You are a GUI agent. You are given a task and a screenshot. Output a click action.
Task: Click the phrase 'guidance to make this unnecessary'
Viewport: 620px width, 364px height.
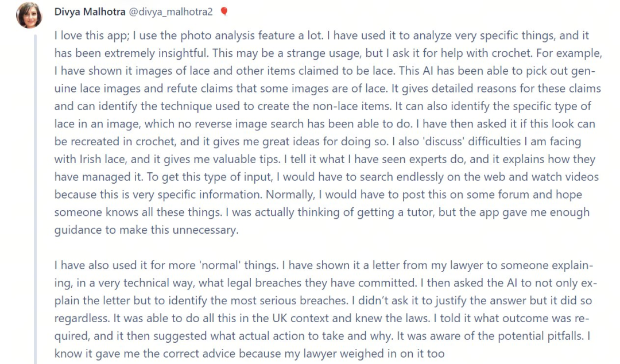point(146,230)
